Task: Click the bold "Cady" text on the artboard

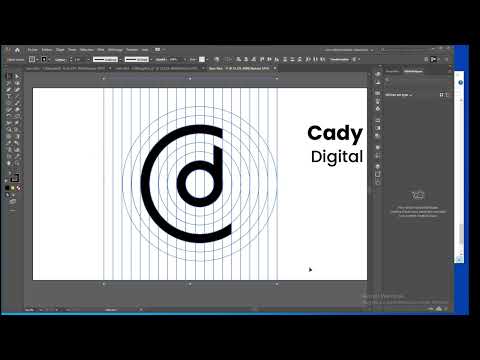Action: 335,134
